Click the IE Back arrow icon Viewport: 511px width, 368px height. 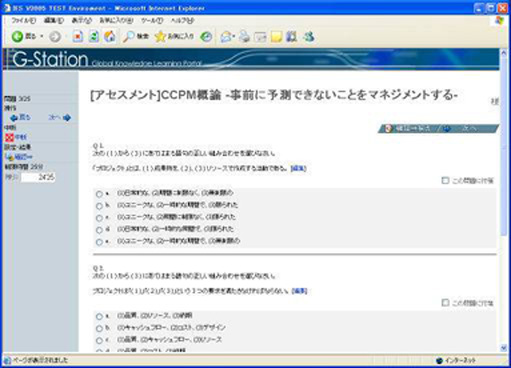tap(17, 37)
